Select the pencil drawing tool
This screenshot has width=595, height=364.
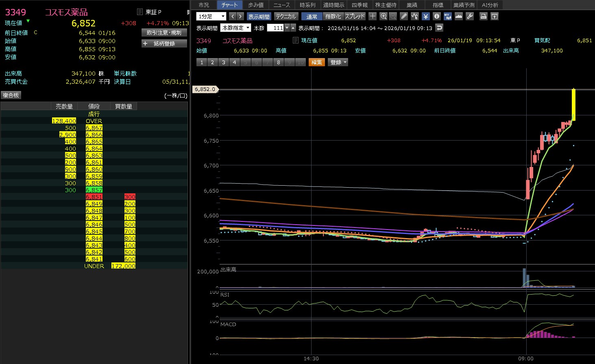tap(403, 16)
